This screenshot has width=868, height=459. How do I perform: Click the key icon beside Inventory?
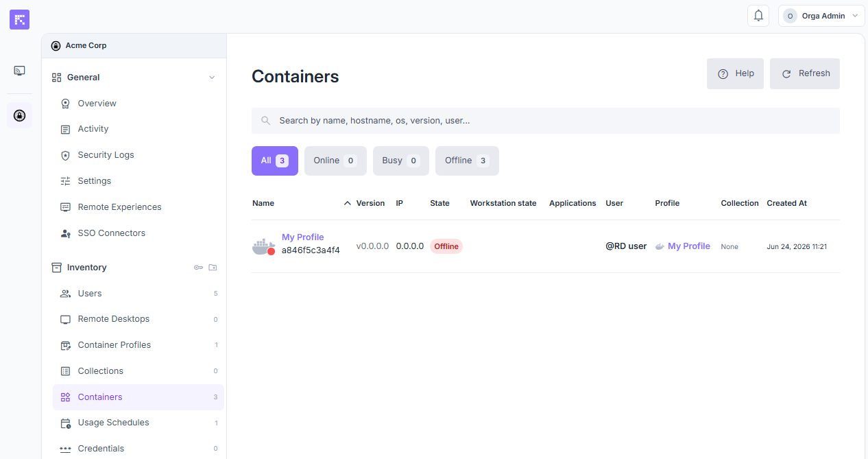(198, 268)
